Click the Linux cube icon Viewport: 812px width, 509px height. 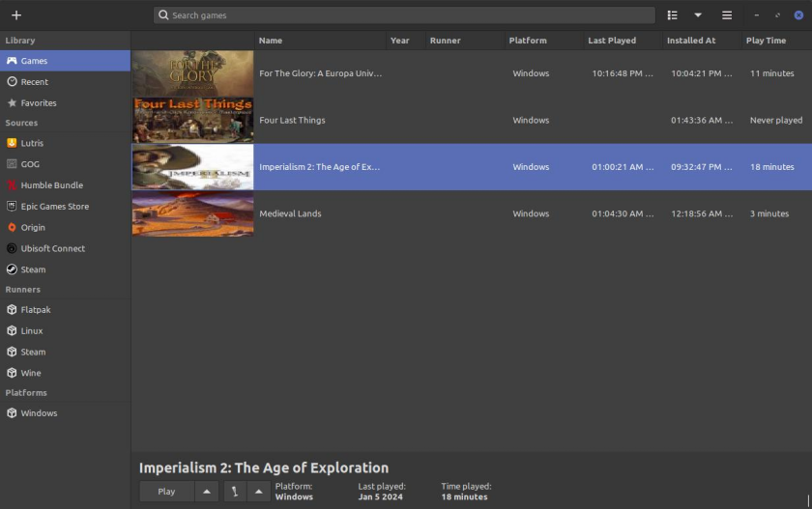tap(12, 330)
